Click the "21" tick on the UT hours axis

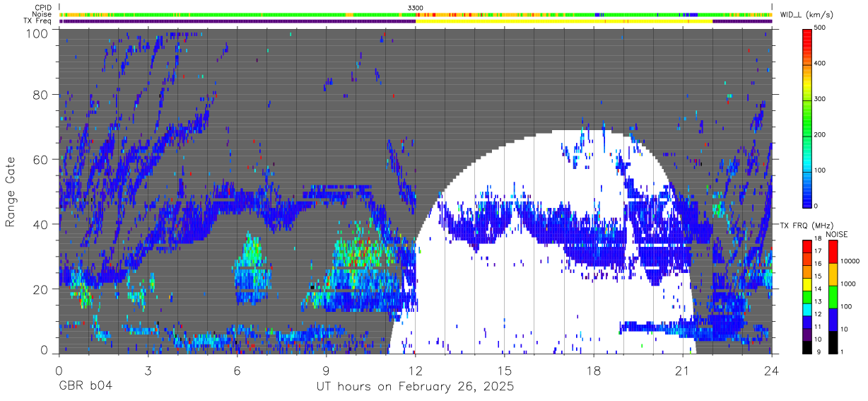[683, 370]
